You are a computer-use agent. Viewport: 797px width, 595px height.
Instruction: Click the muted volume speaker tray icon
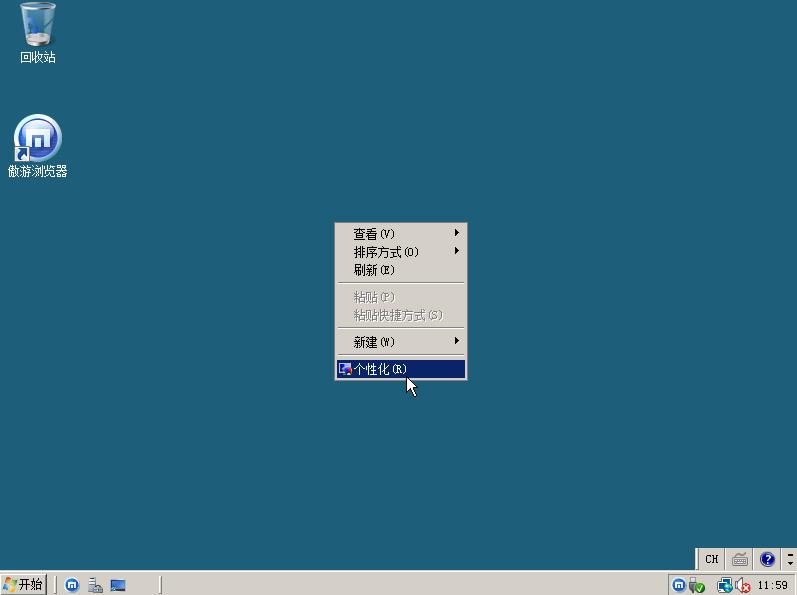pos(742,585)
